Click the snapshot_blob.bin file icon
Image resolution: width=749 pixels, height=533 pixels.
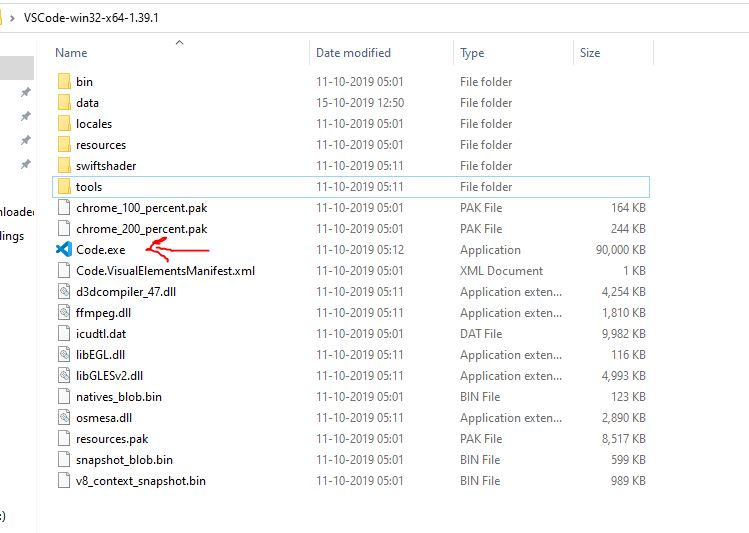pyautogui.click(x=64, y=460)
